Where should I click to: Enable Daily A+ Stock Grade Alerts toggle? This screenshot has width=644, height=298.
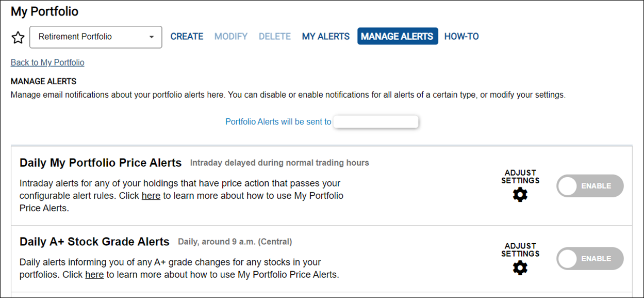click(590, 259)
